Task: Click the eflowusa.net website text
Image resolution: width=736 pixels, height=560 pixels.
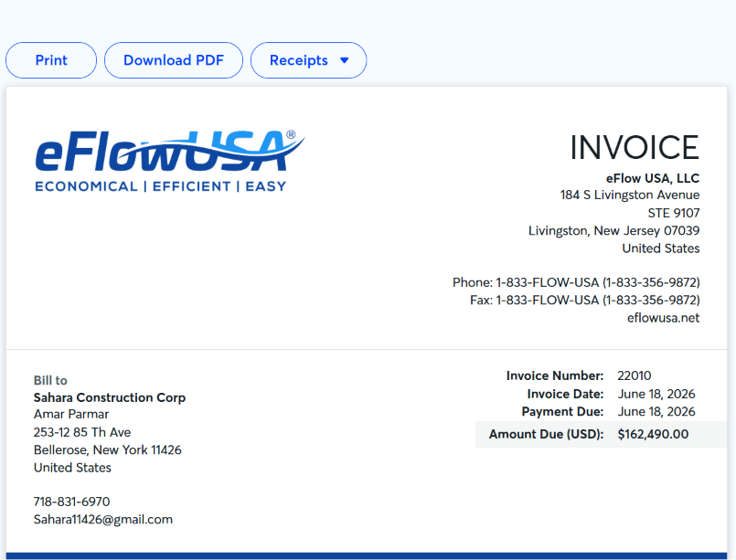Action: [663, 318]
